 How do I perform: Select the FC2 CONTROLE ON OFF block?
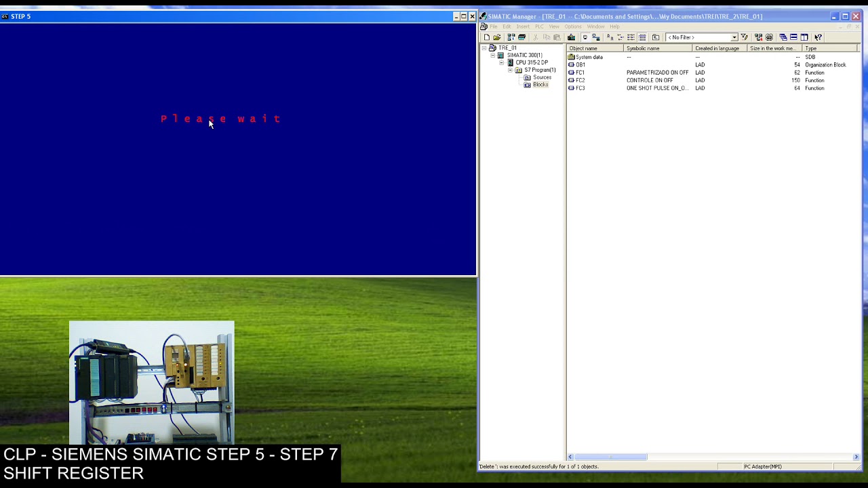pyautogui.click(x=712, y=81)
